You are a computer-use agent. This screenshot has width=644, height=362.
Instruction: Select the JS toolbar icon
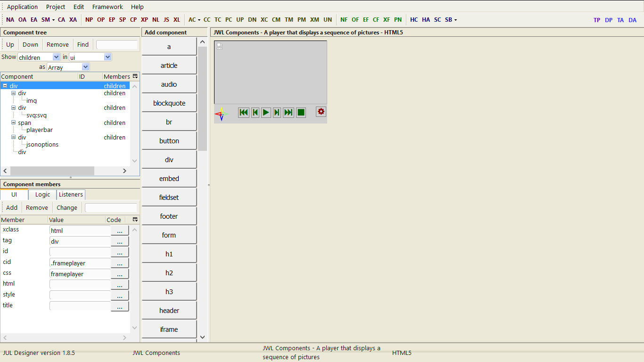tap(166, 19)
